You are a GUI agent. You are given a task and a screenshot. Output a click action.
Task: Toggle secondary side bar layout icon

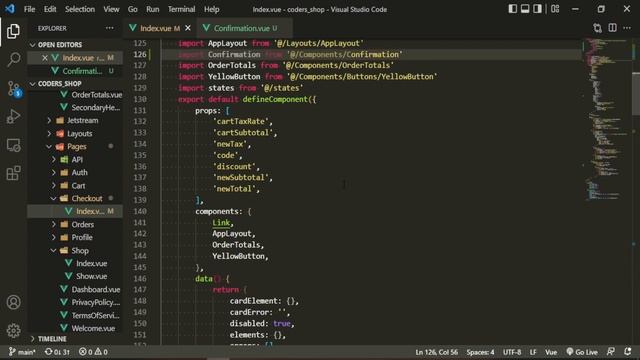click(538, 9)
